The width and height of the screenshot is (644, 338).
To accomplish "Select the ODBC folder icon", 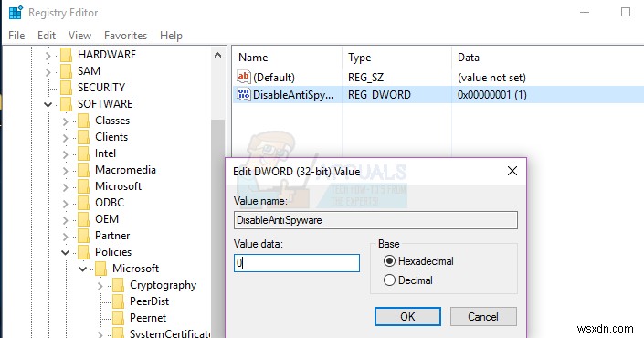I will [84, 203].
